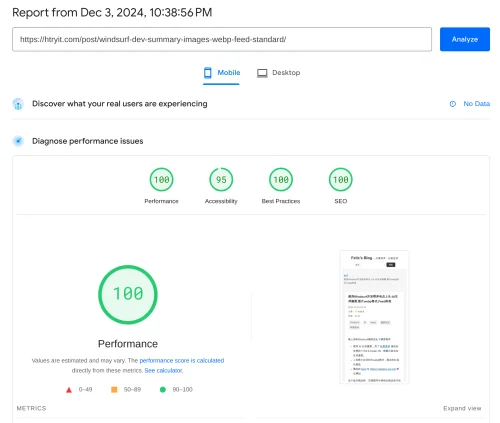The image size is (500, 423).
Task: Click the Best Practices label under score
Action: [281, 201]
